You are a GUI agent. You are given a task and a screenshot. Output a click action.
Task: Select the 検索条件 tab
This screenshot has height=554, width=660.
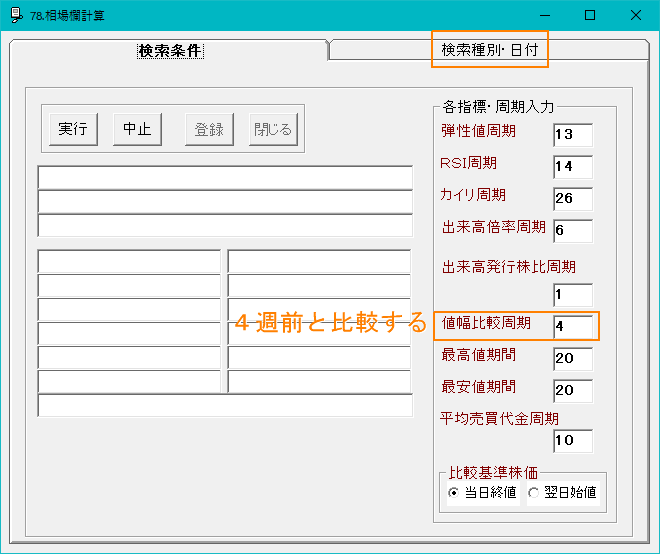pyautogui.click(x=170, y=51)
